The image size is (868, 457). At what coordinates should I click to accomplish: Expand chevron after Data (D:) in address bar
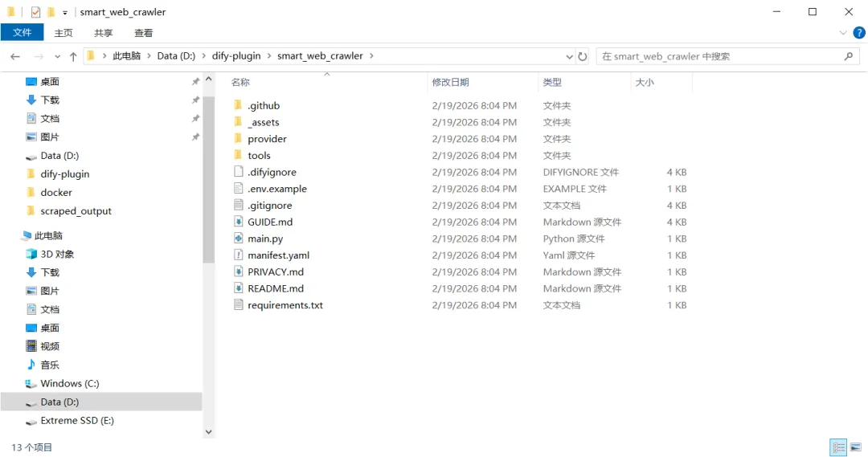203,56
